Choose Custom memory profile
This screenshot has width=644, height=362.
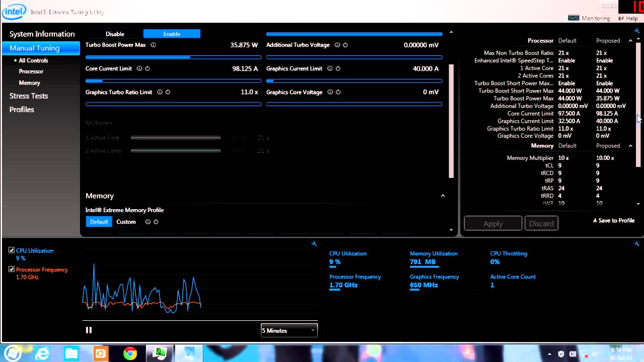(x=126, y=222)
